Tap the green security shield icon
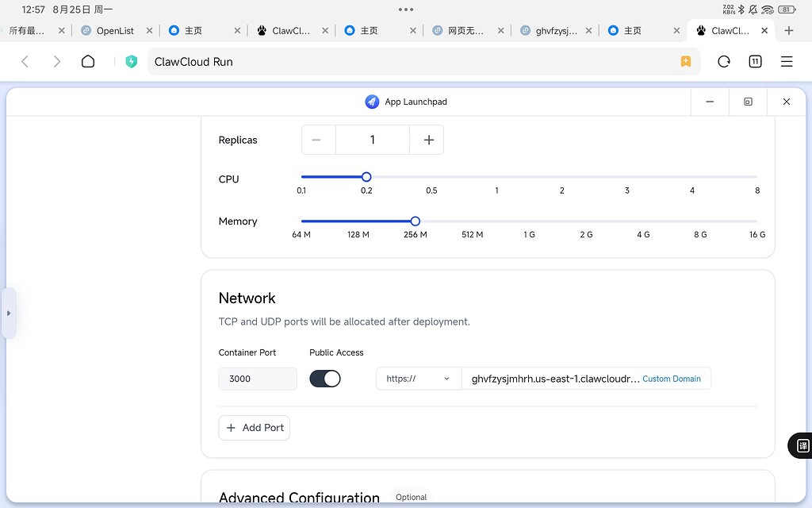 click(132, 62)
